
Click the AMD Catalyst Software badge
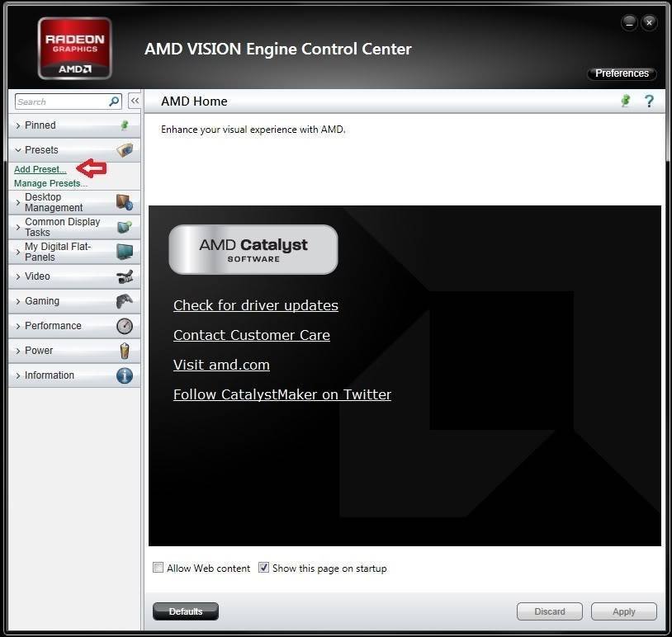(x=253, y=249)
